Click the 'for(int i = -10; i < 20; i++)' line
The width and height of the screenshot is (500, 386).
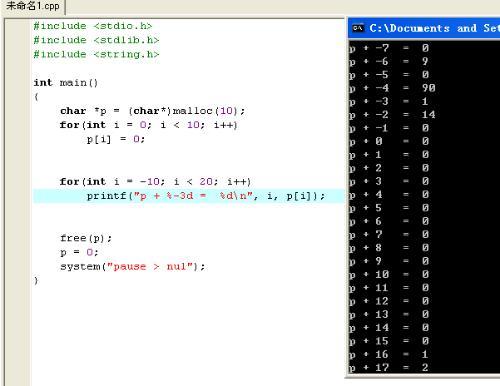pos(155,182)
